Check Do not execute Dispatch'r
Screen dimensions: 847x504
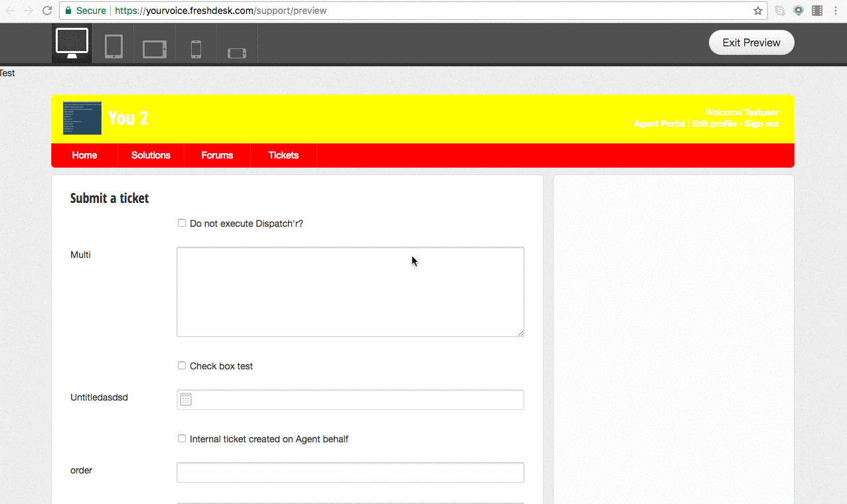(182, 223)
